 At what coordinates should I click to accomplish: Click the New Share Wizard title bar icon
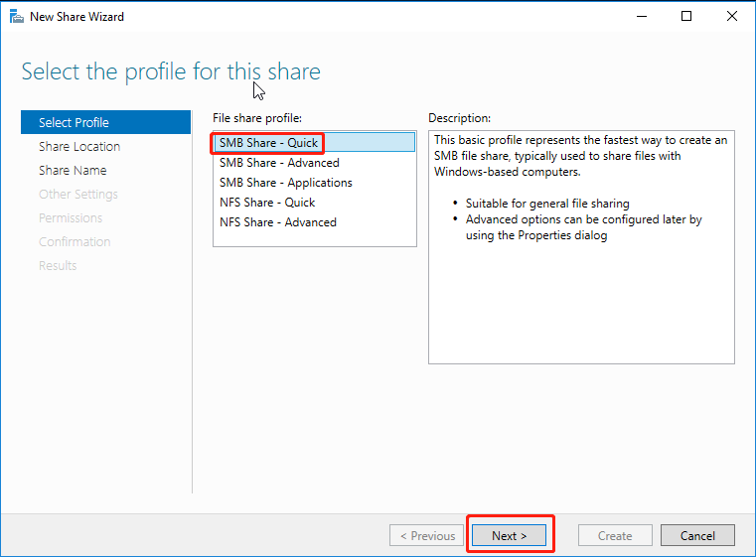click(16, 17)
